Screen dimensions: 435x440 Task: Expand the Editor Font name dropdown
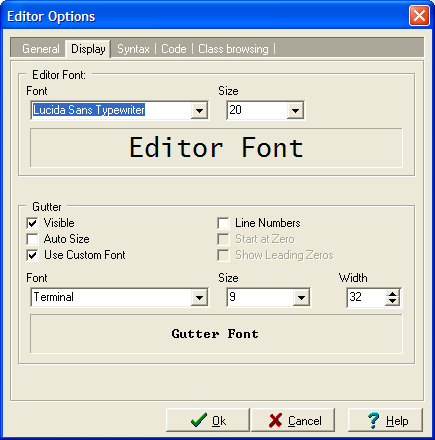coord(199,110)
